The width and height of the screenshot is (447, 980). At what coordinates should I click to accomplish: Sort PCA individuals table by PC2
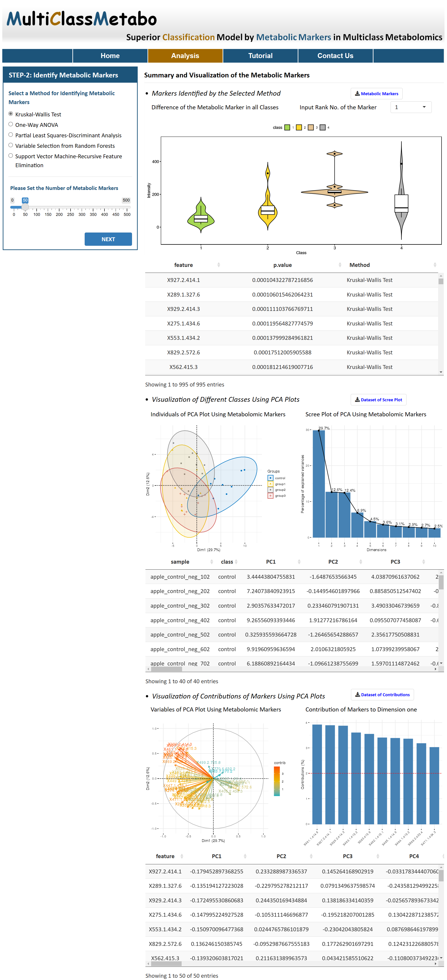click(333, 562)
